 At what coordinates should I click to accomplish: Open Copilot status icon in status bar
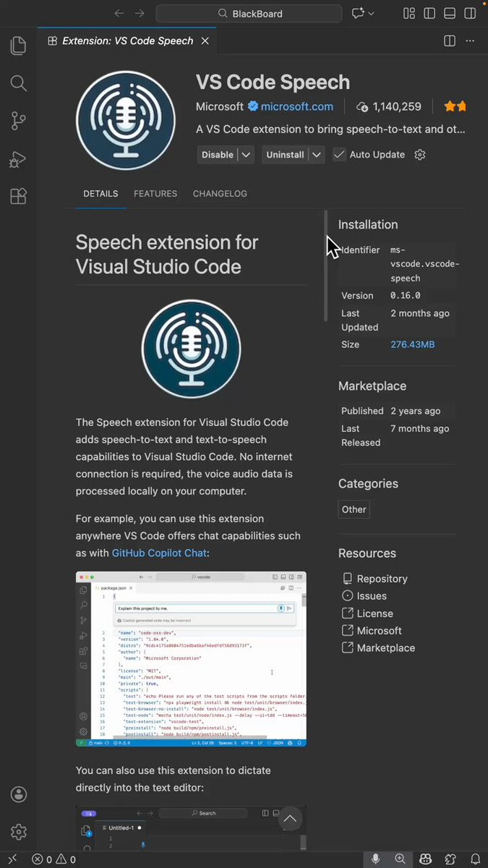coord(426,859)
